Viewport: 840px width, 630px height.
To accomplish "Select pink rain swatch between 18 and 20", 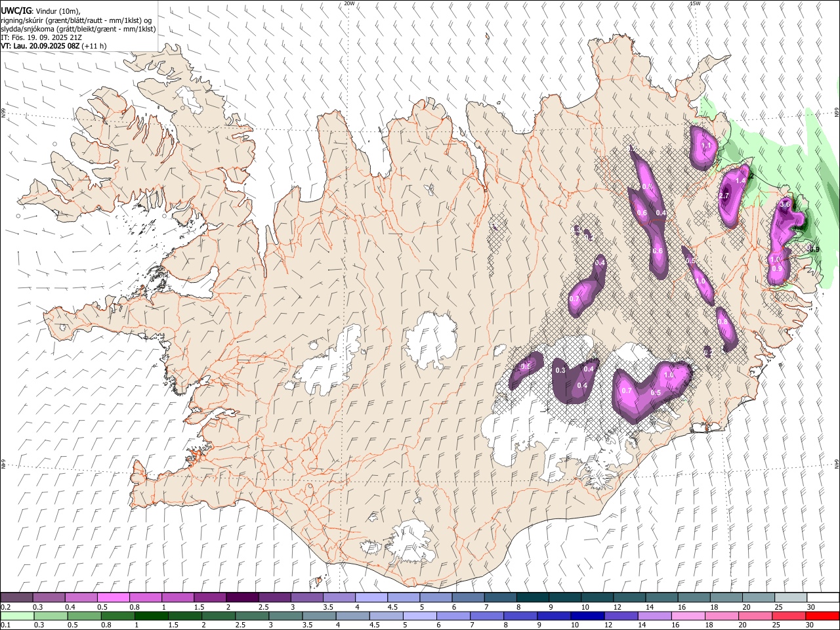I will point(722,616).
